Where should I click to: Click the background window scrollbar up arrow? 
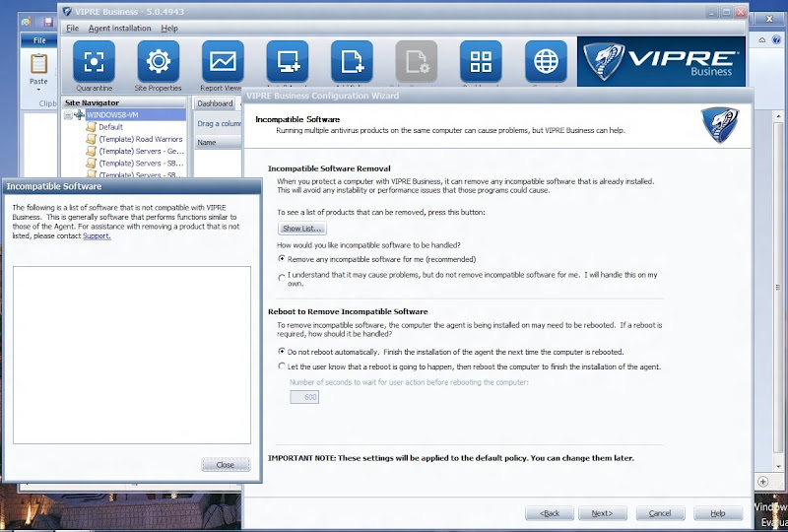(x=778, y=116)
